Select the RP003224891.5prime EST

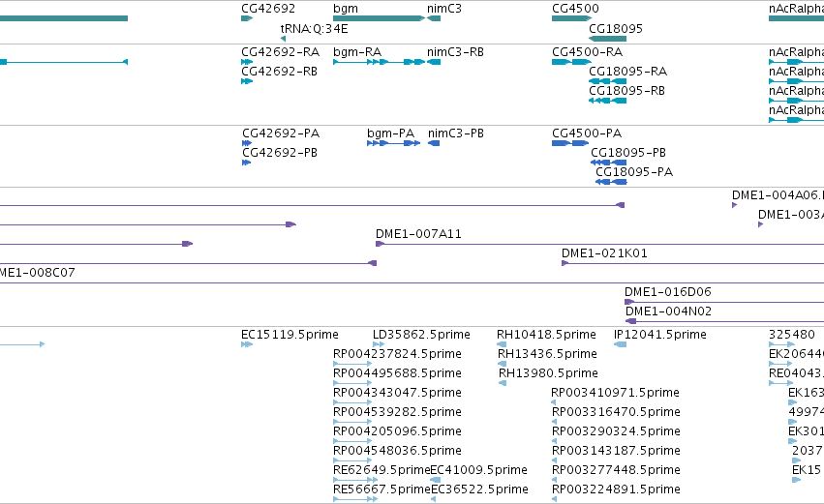[x=554, y=499]
